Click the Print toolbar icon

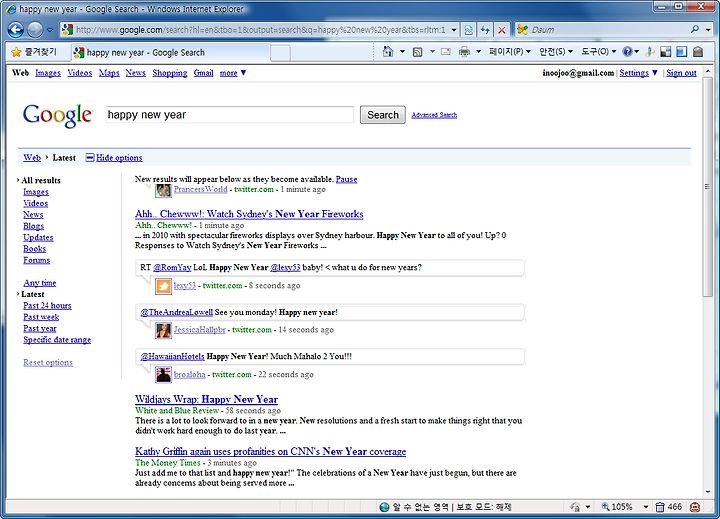point(464,52)
